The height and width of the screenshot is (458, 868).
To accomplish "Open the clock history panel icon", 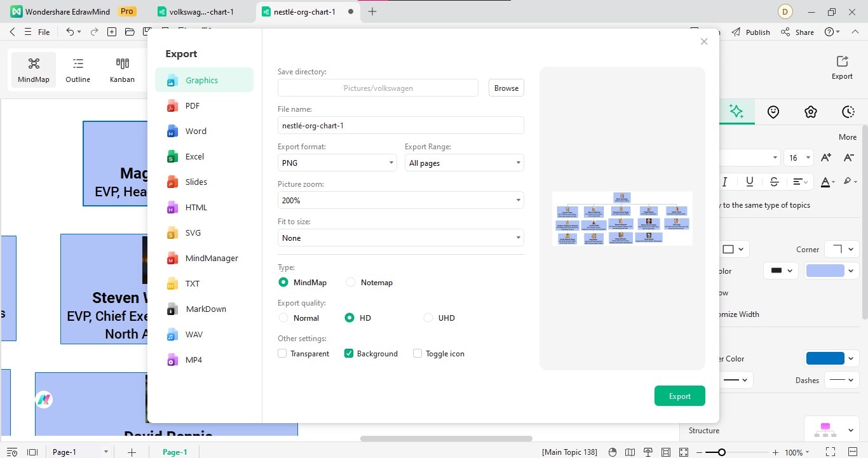I will point(848,112).
